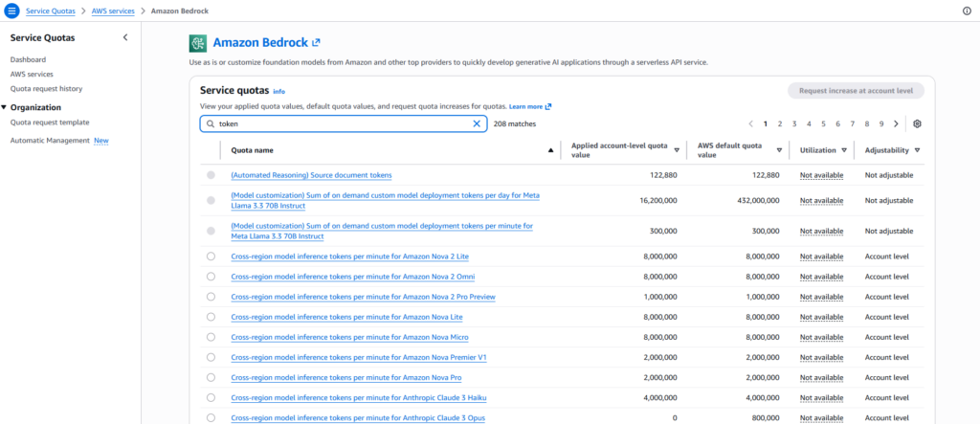Select radio for Anthropic Claude 3 Haiku quota
Screen dimensions: 980x424
pyautogui.click(x=211, y=397)
